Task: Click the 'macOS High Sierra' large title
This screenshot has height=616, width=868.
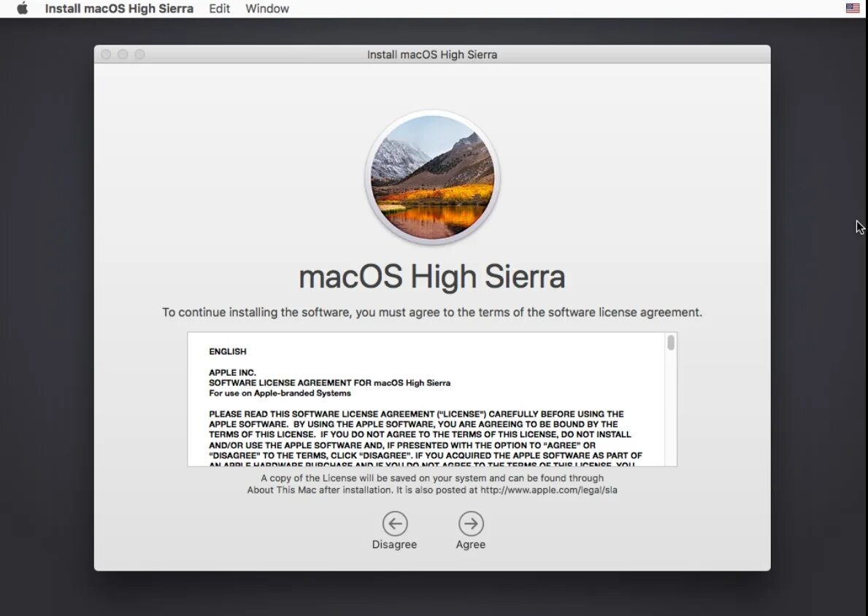Action: click(431, 276)
